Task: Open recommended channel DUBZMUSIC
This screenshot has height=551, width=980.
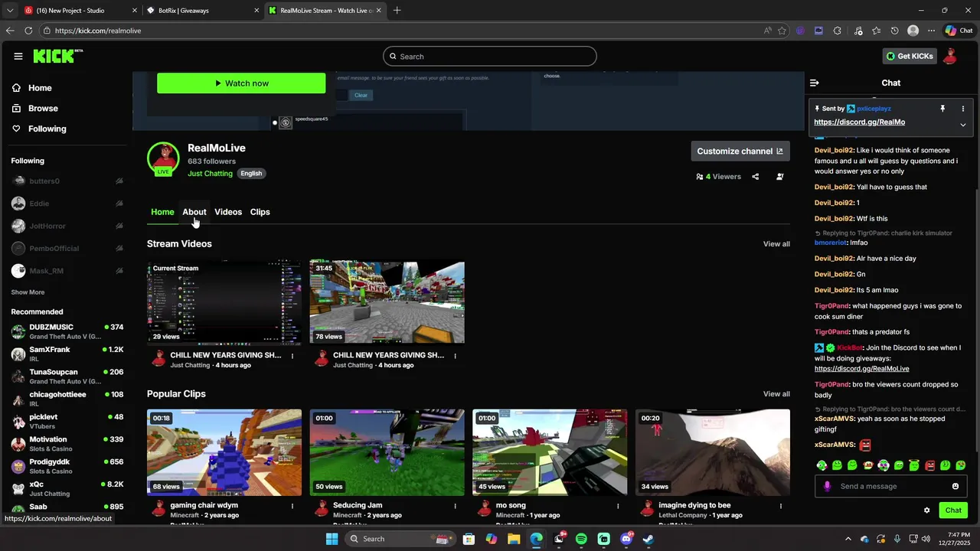Action: point(67,331)
